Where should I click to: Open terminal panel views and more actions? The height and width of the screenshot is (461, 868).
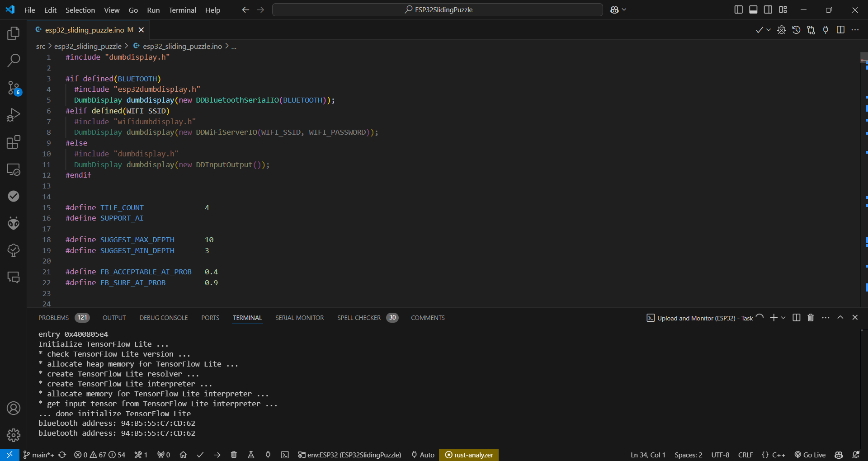826,318
